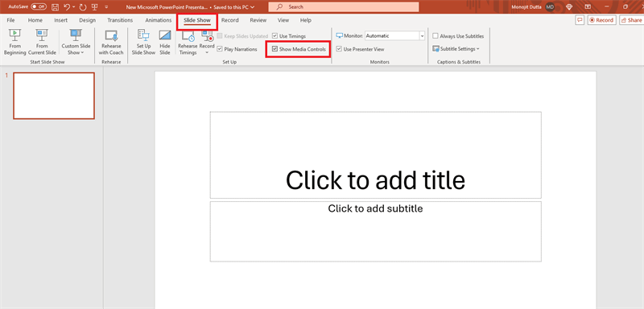This screenshot has width=644, height=309.
Task: Click the 'Click to add title' placeholder
Action: pos(375,155)
